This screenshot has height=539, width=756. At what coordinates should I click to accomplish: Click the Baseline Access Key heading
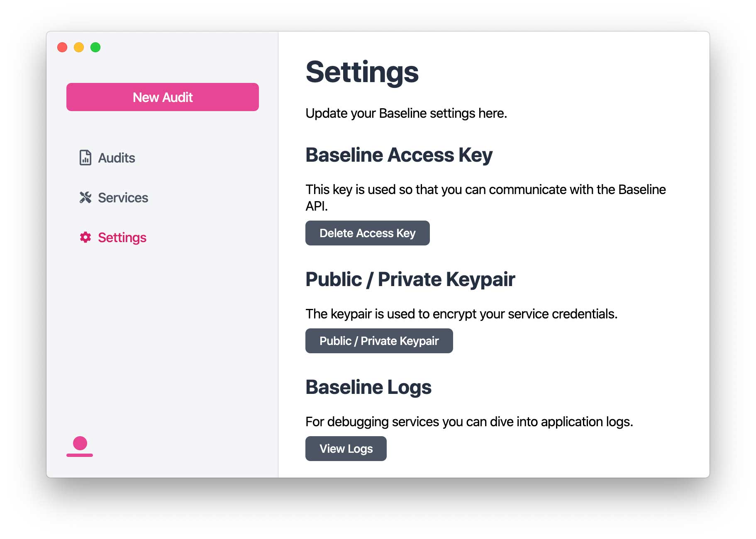pyautogui.click(x=399, y=155)
